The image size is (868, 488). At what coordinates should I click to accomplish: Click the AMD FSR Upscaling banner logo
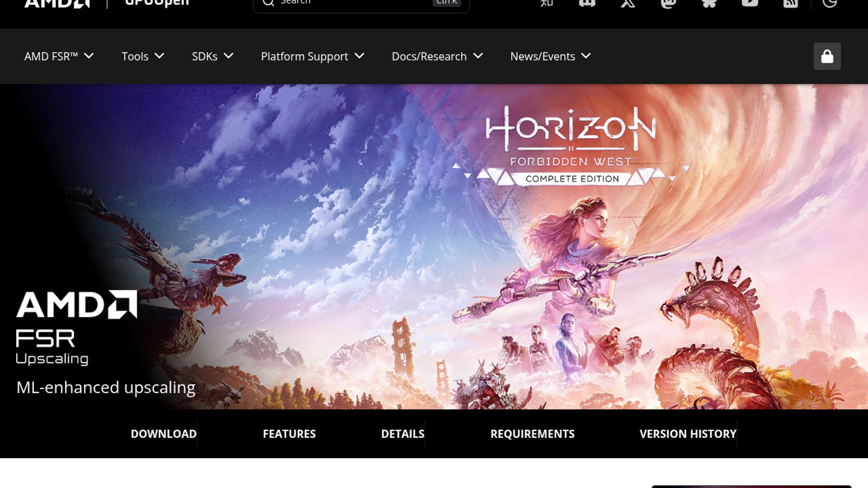pos(76,328)
